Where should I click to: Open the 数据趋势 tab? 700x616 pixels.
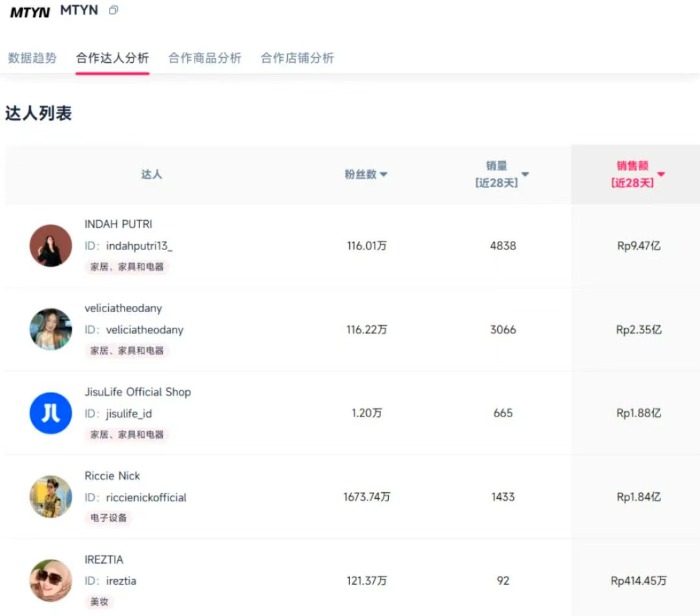(x=32, y=58)
